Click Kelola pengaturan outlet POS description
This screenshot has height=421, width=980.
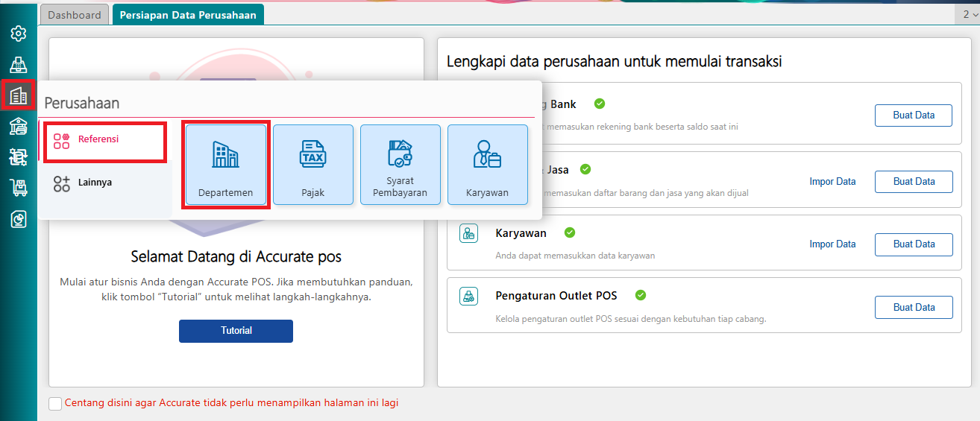coord(631,319)
